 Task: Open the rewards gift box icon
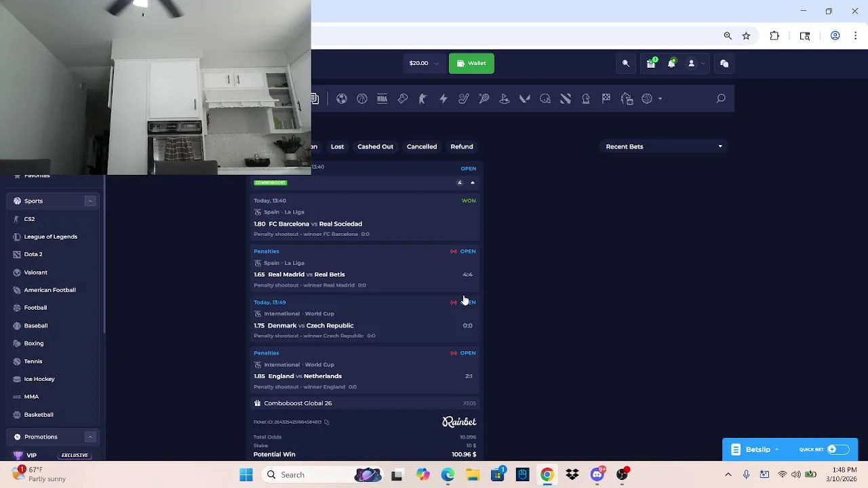(x=651, y=63)
